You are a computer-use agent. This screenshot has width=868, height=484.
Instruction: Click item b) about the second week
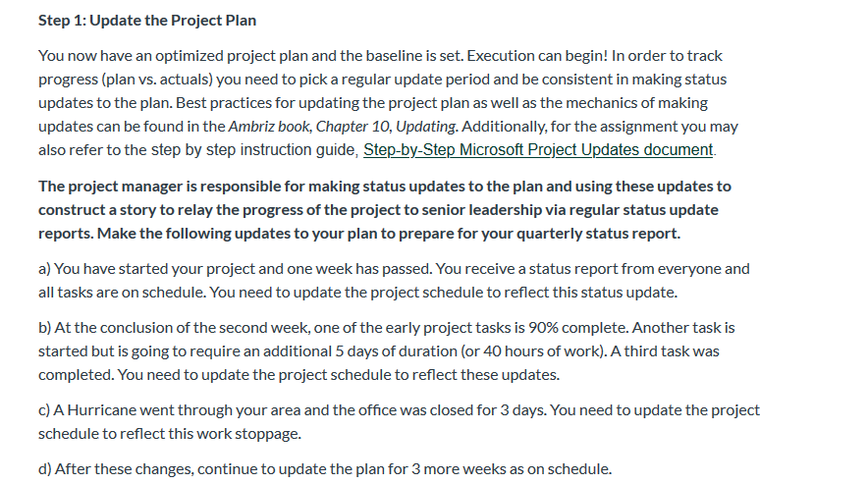click(x=387, y=351)
